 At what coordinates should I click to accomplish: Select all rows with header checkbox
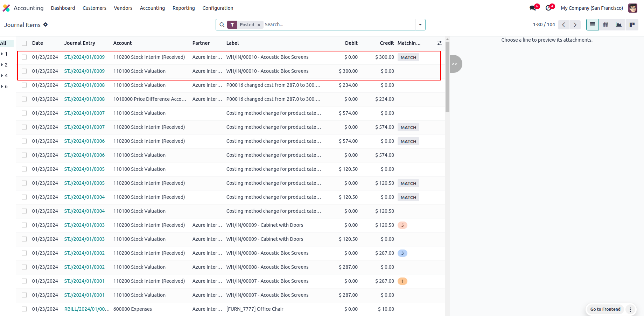pos(24,43)
